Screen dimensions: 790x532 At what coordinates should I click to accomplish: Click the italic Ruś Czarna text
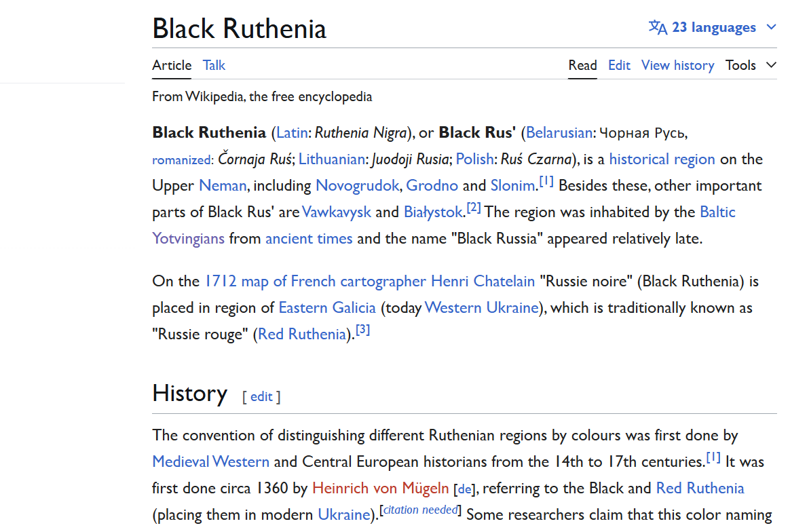tap(536, 159)
